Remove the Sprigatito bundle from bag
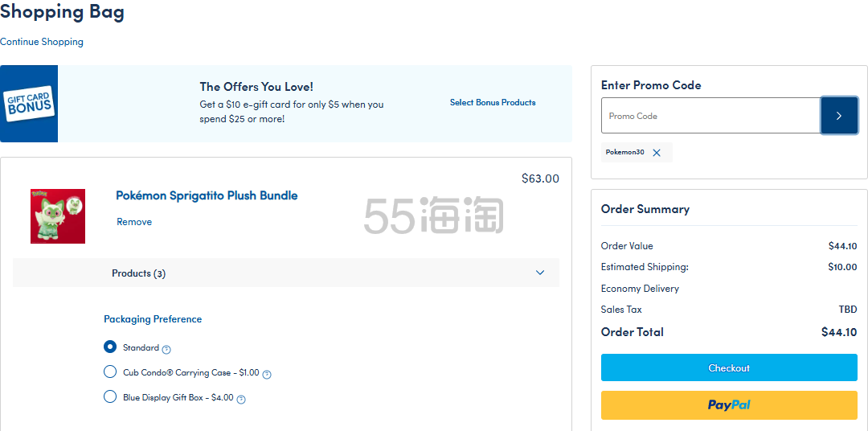Image resolution: width=868 pixels, height=431 pixels. tap(134, 222)
